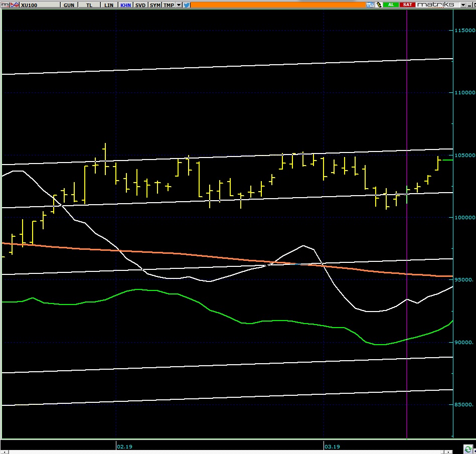Toggle the SVD button
The image size is (476, 454).
tap(140, 5)
